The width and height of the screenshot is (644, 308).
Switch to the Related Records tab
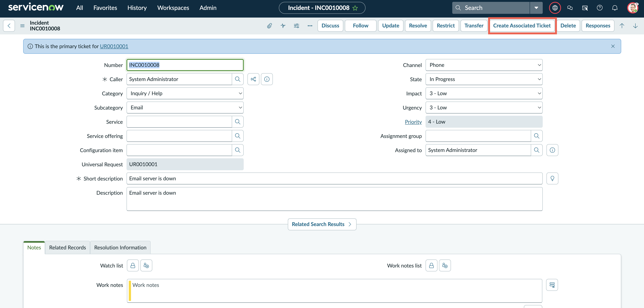click(x=67, y=248)
